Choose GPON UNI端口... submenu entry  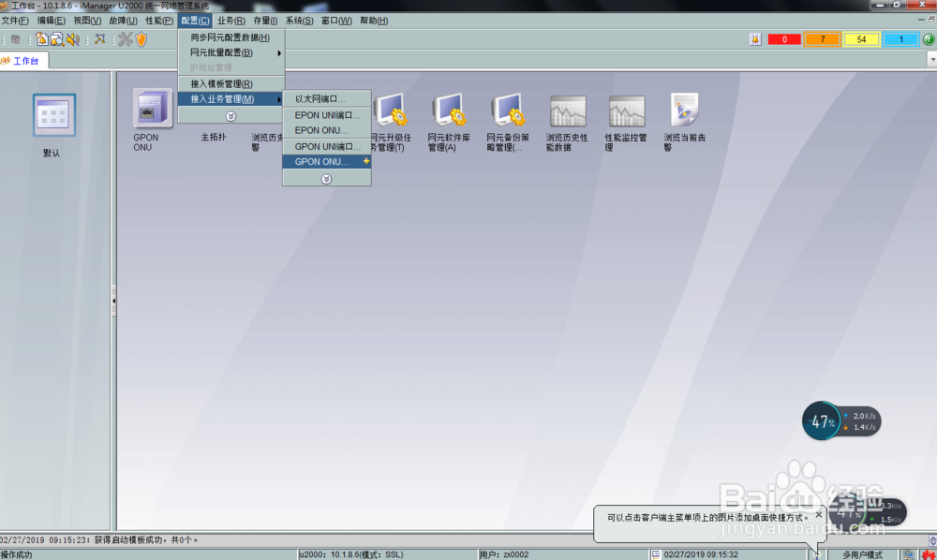(x=326, y=146)
